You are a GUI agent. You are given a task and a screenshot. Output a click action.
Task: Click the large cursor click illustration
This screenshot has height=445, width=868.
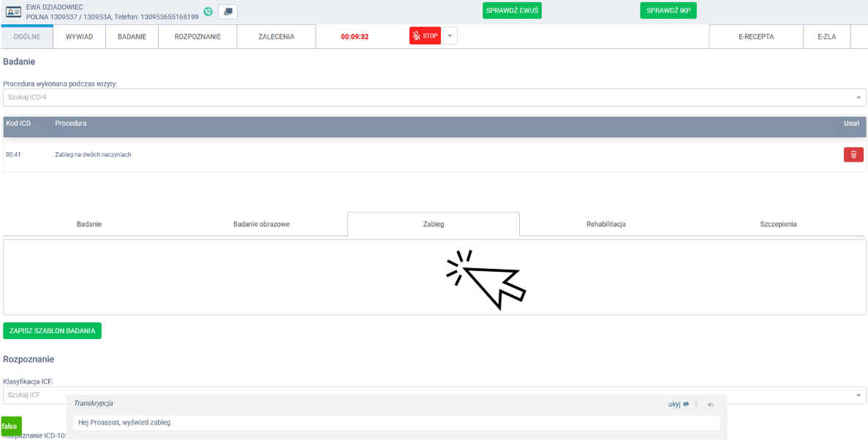[x=486, y=279]
